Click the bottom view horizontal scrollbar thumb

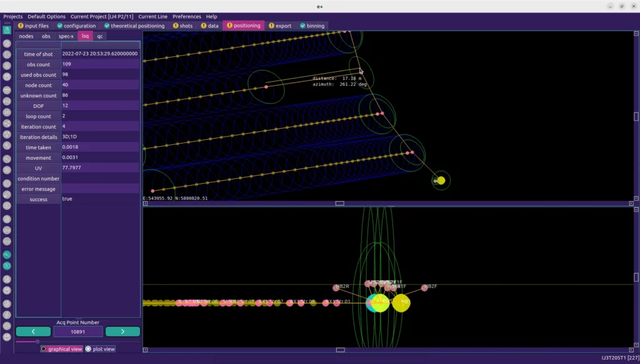pos(341,350)
